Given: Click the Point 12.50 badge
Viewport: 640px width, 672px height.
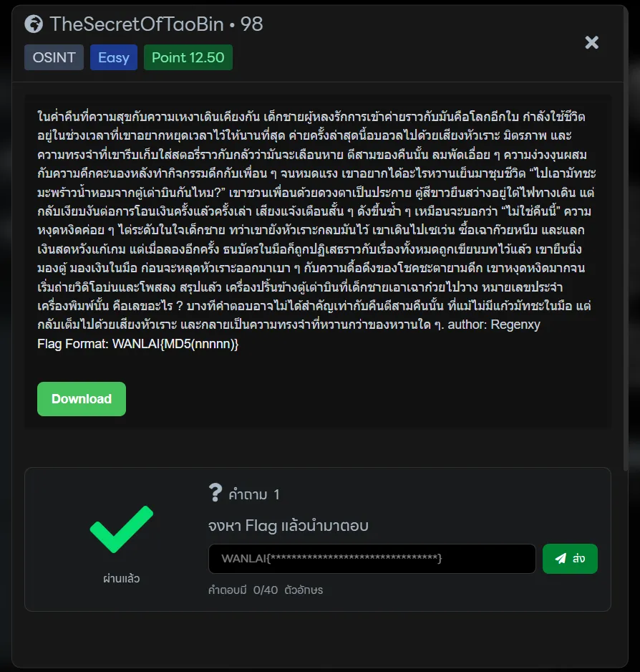Looking at the screenshot, I should tap(188, 58).
